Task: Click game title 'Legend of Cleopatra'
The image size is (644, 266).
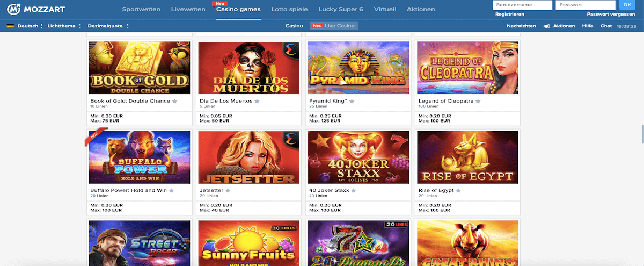Action: [446, 101]
